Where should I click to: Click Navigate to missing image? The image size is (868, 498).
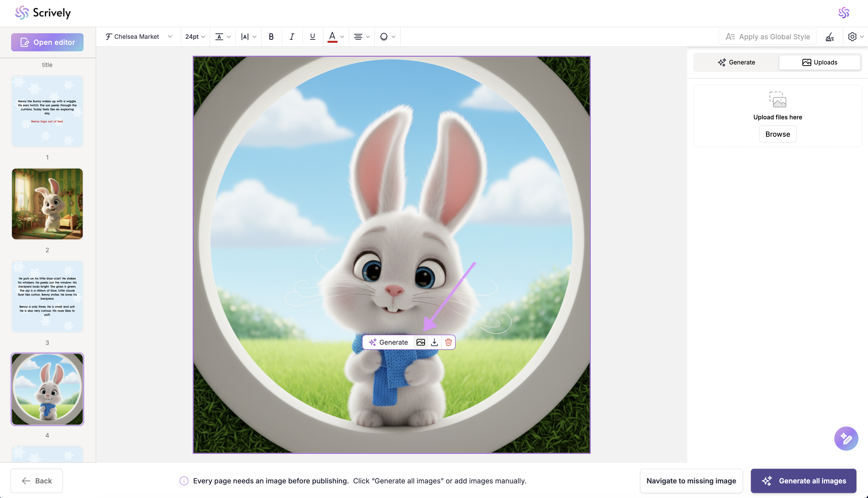pos(691,481)
